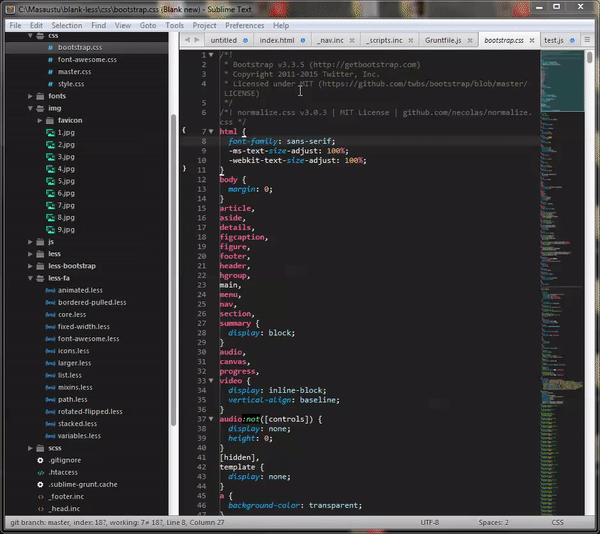Click the UTF-8 encoding indicator
Screen dimensions: 600x534
(x=429, y=523)
